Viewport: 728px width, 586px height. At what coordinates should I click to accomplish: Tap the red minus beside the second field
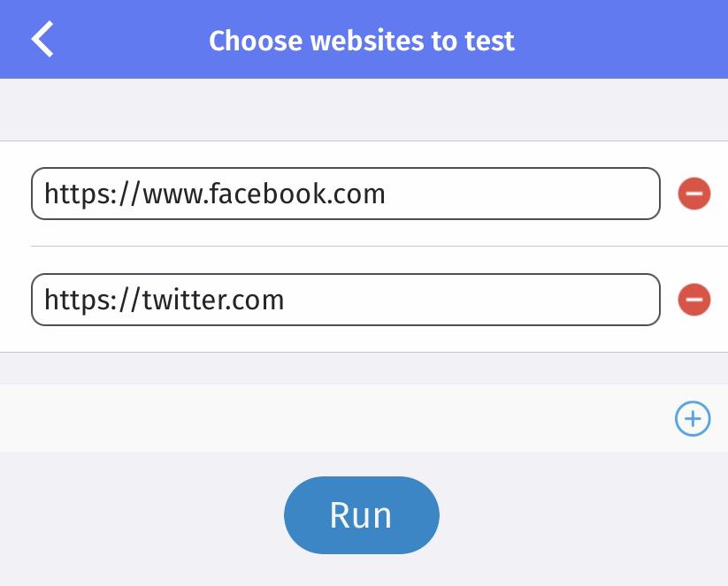pos(694,300)
